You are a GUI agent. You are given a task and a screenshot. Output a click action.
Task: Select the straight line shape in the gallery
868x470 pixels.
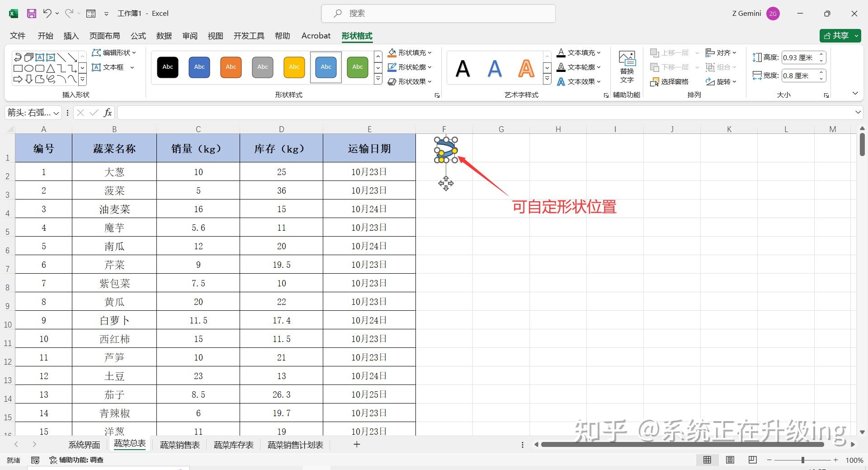click(61, 57)
